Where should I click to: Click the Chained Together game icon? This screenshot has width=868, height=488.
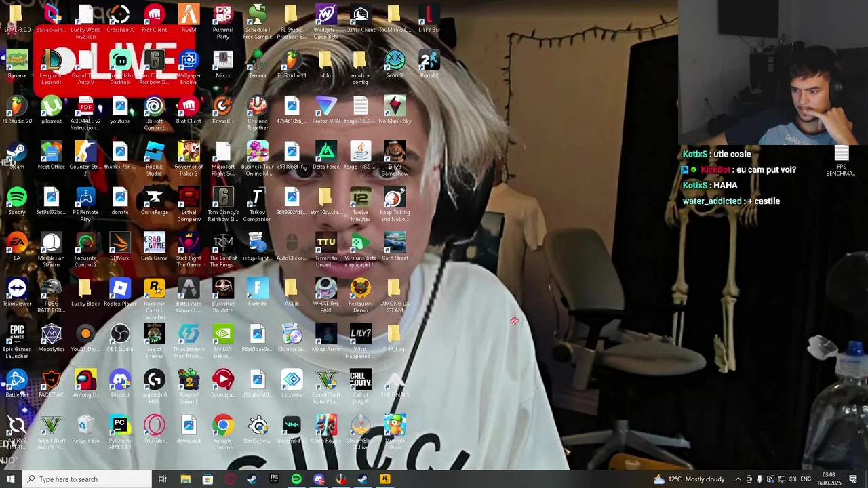(257, 113)
